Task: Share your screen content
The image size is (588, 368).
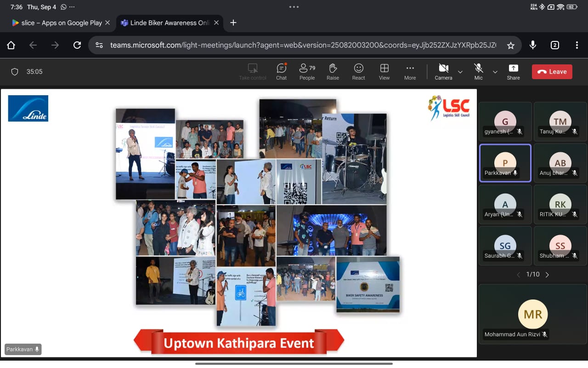Action: coord(513,71)
